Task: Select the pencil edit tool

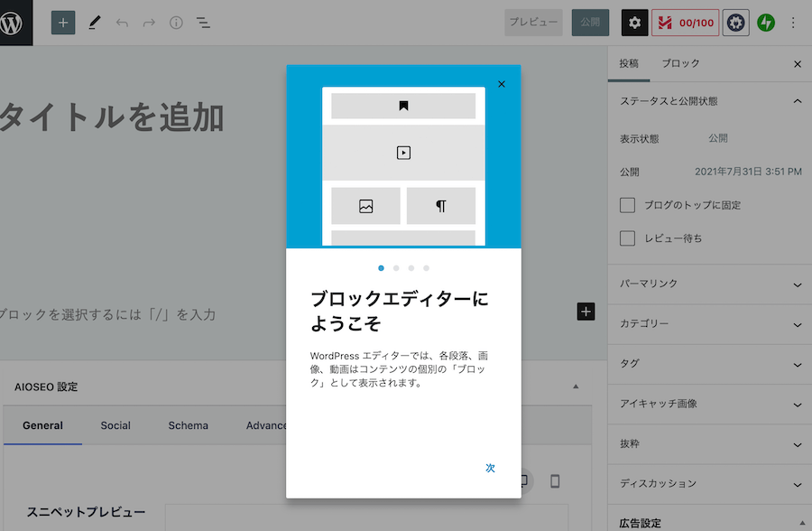Action: pos(94,23)
